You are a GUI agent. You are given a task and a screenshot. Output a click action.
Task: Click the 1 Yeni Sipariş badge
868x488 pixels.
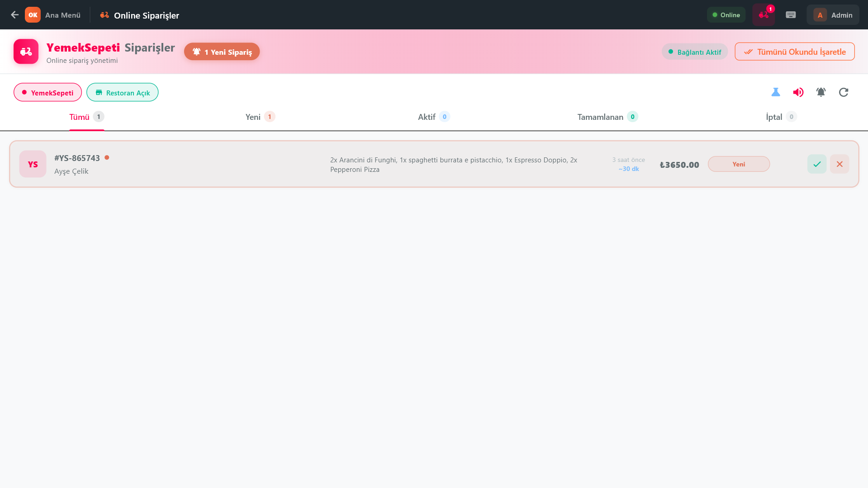click(x=222, y=51)
